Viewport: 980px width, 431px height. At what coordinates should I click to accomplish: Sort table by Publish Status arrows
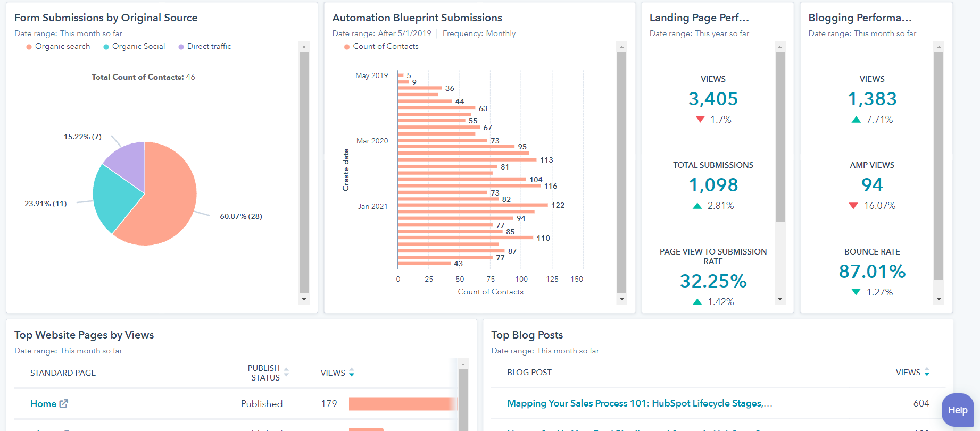pyautogui.click(x=286, y=373)
